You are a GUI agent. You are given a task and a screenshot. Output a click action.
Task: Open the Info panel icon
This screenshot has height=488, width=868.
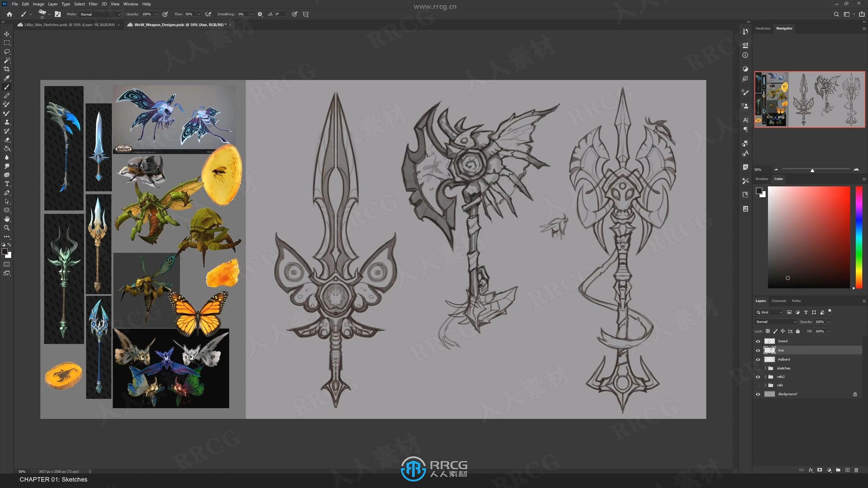pyautogui.click(x=745, y=55)
